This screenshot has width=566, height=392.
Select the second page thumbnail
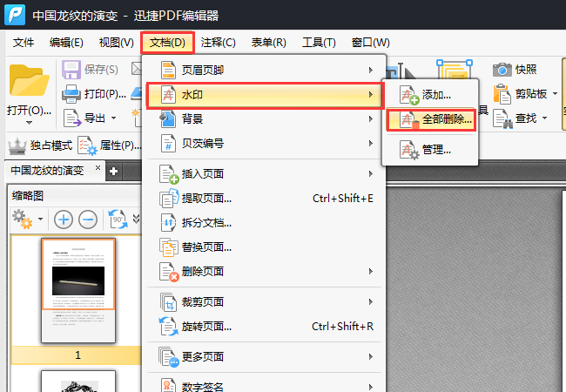pos(78,381)
